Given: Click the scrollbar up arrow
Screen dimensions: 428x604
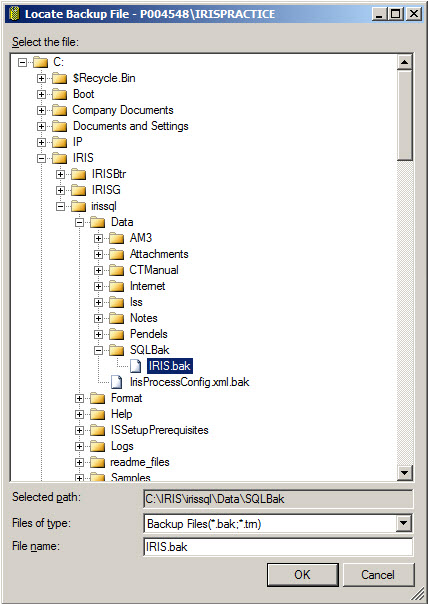Looking at the screenshot, I should pyautogui.click(x=405, y=62).
